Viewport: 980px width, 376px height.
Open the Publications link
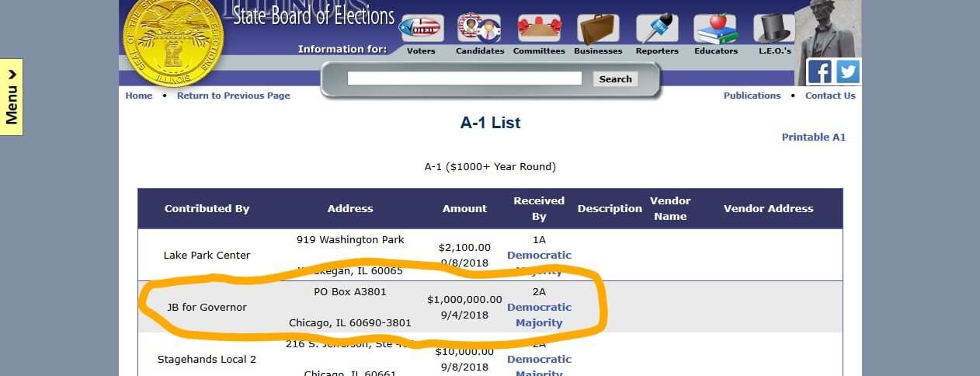click(x=752, y=96)
